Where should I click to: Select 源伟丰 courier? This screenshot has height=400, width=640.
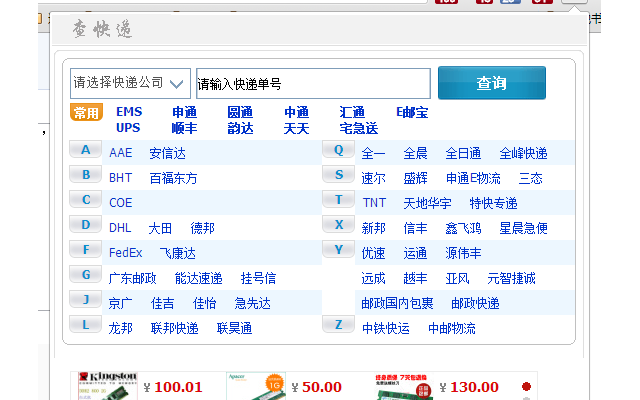point(463,253)
